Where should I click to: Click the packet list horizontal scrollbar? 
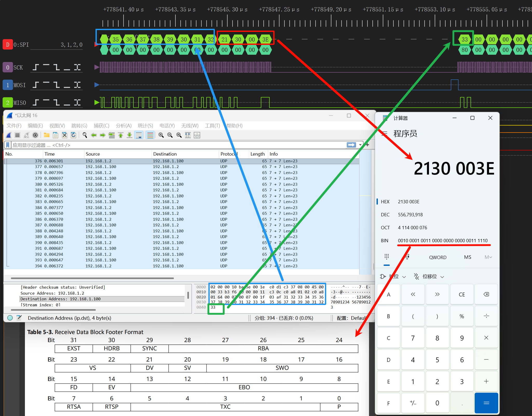coord(92,278)
